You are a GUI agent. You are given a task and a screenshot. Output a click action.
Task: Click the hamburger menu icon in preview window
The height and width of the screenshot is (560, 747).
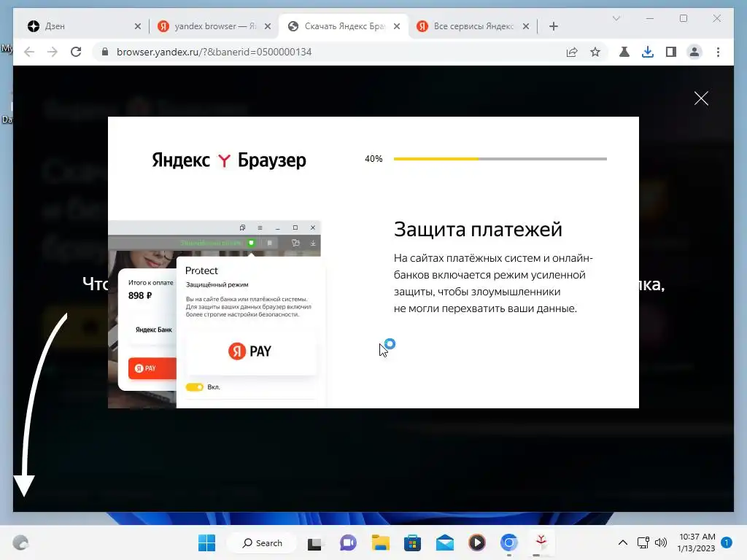pyautogui.click(x=260, y=227)
